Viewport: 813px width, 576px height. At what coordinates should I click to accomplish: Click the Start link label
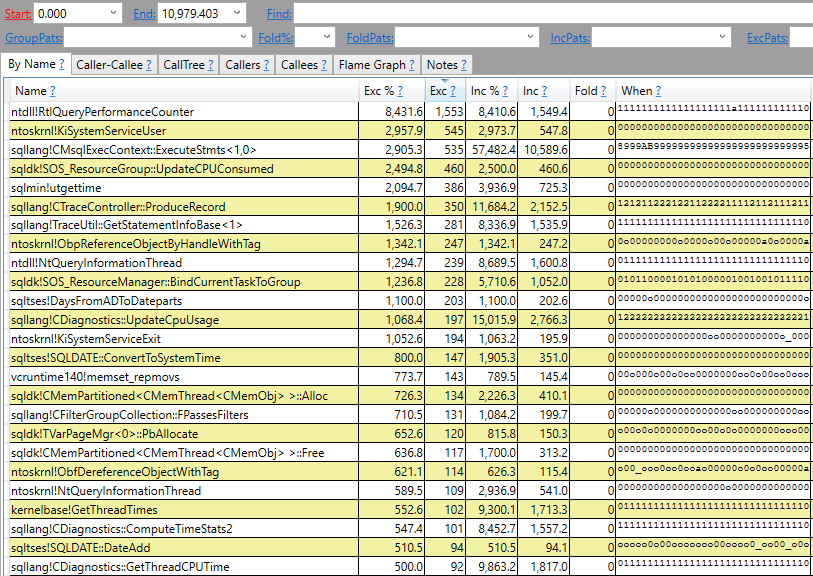(18, 14)
